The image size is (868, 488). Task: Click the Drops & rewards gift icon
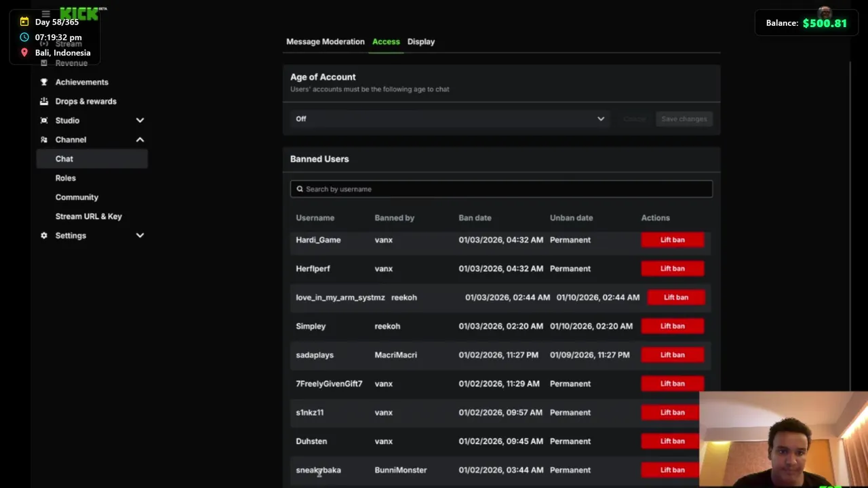[44, 101]
